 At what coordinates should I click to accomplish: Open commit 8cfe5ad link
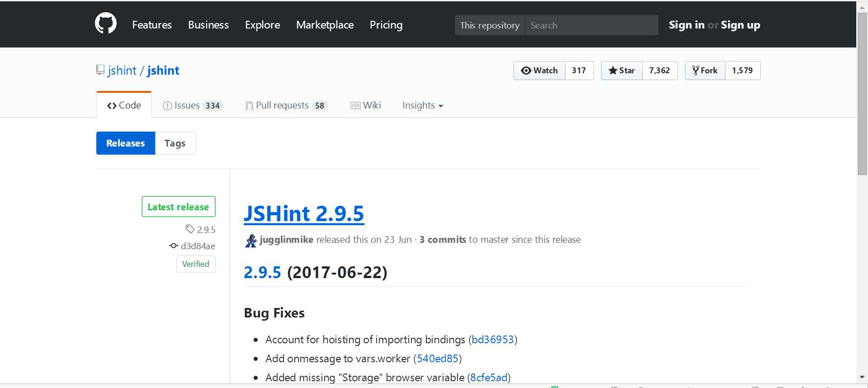pyautogui.click(x=489, y=378)
